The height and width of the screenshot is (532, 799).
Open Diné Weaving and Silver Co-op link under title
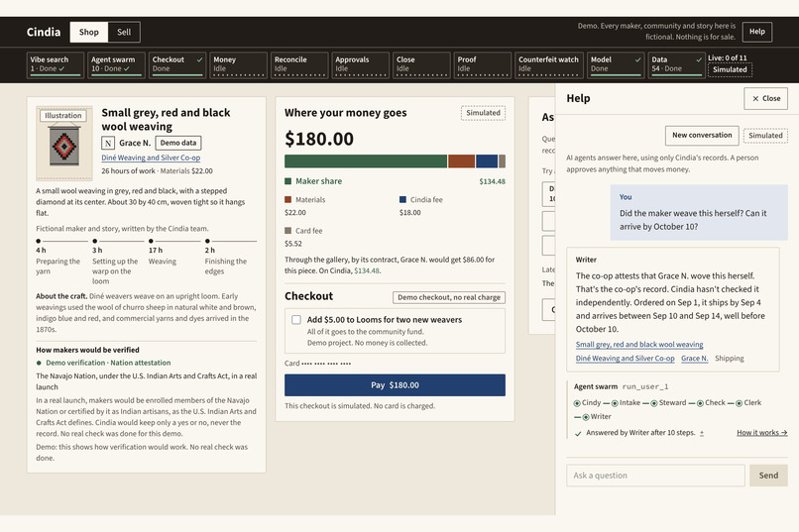tap(151, 158)
